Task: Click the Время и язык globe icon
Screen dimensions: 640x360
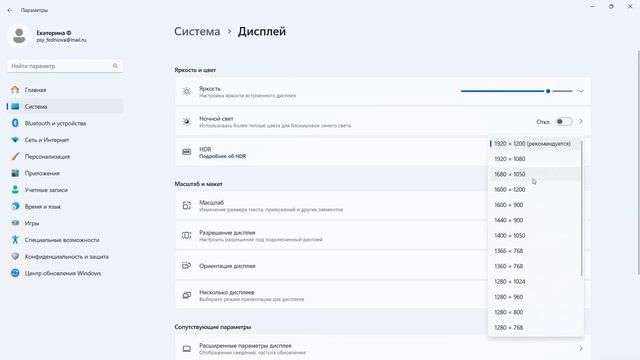Action: pos(15,206)
